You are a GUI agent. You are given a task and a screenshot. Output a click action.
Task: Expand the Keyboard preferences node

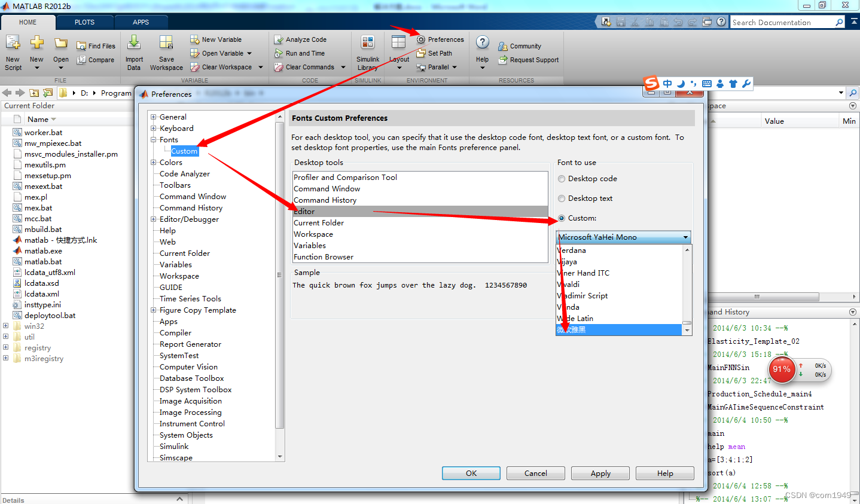(154, 129)
